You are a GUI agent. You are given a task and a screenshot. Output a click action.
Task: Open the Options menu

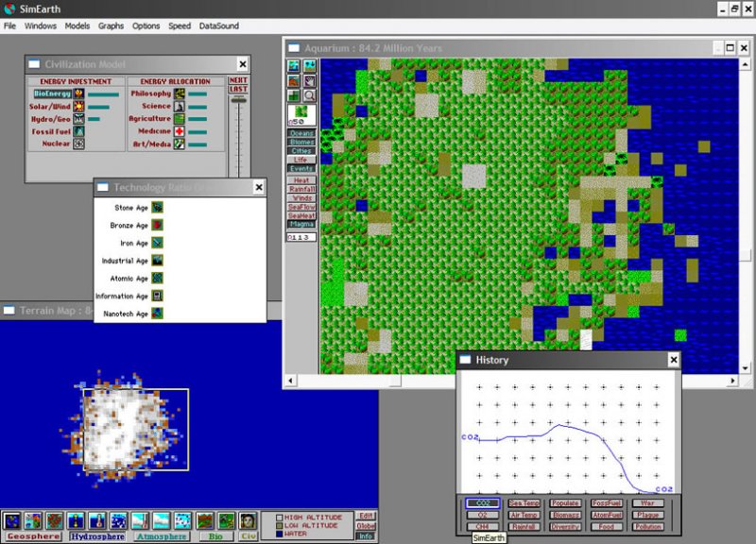146,26
